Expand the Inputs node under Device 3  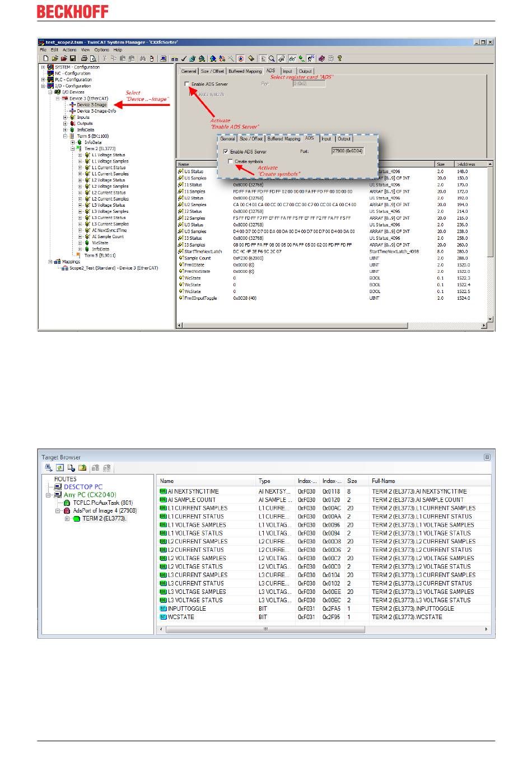[65, 118]
